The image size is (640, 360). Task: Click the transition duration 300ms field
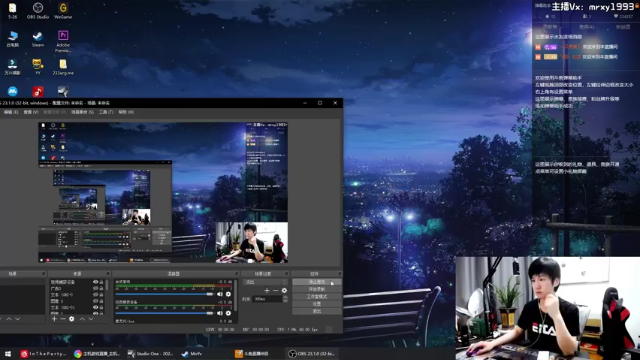[x=267, y=299]
